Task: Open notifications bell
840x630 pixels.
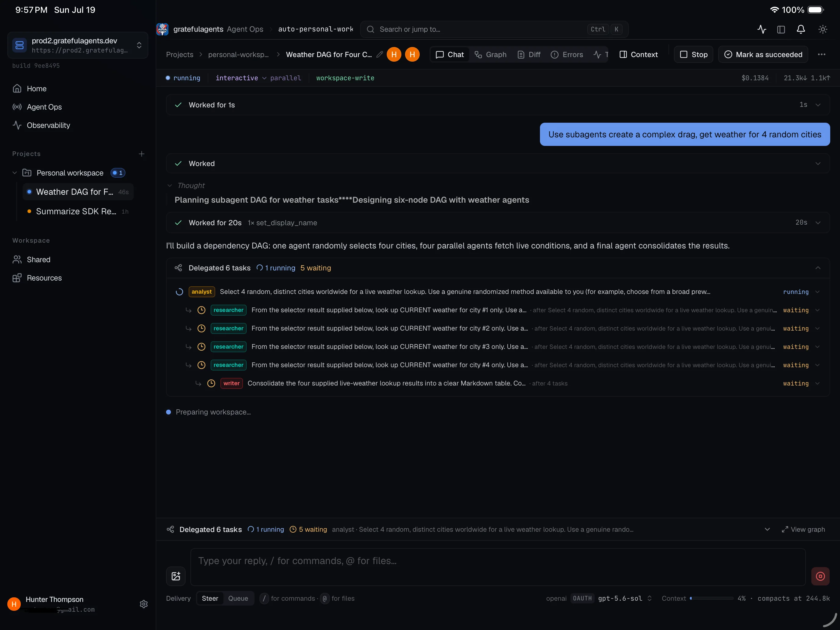Action: click(x=801, y=29)
